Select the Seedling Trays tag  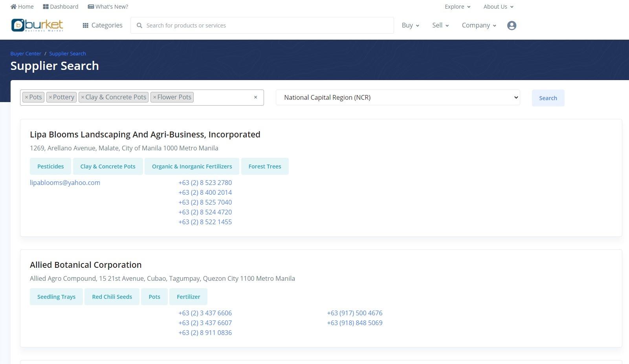click(x=56, y=297)
